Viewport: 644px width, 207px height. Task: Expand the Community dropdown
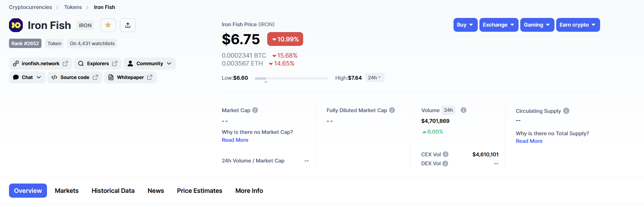coord(150,63)
